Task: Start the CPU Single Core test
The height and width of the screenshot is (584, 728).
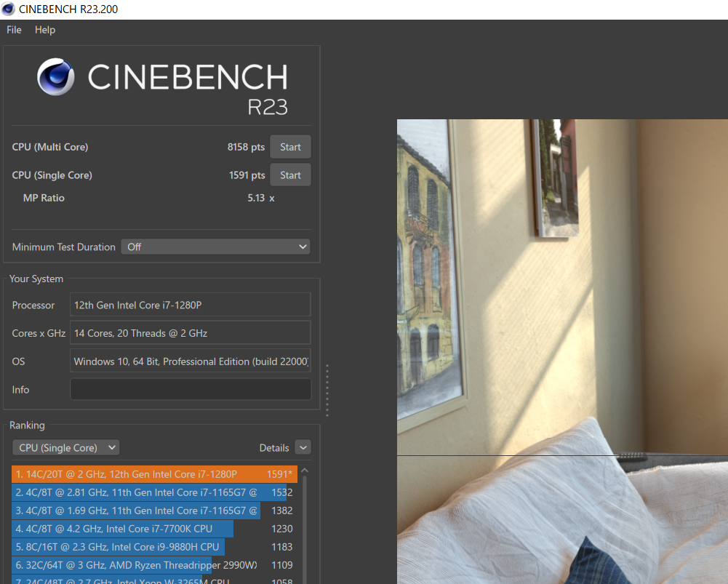Action: [290, 175]
